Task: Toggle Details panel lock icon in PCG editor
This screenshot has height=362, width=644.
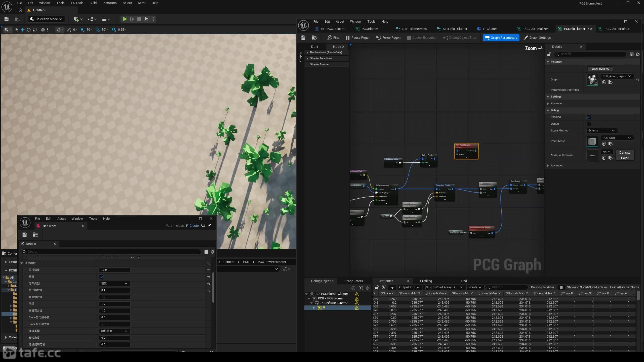Action: point(549,54)
